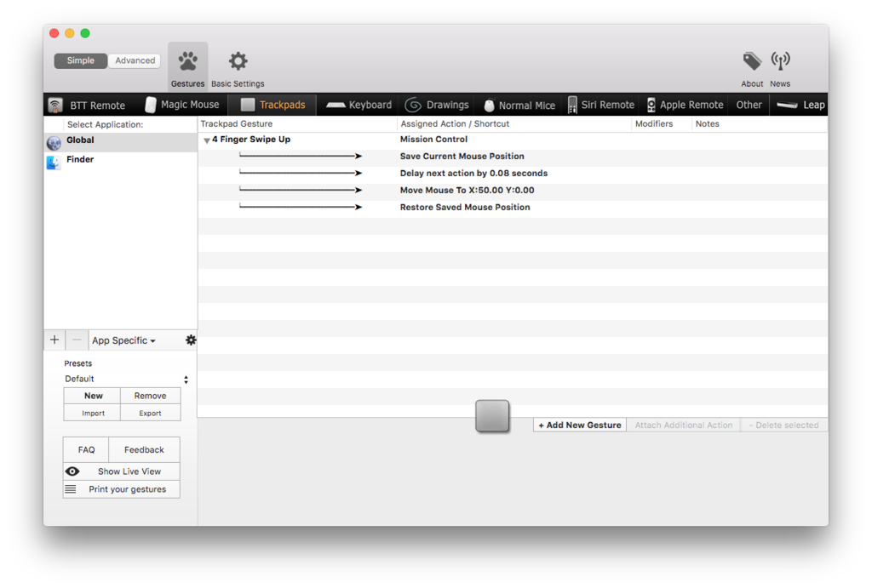
Task: Click the Drawings spiral icon
Action: (x=413, y=105)
